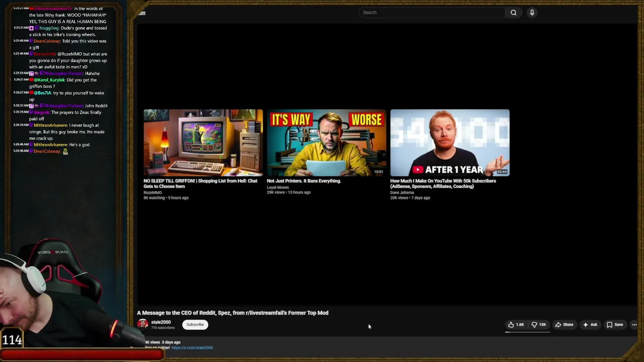Click the stale2000 channel name
The image size is (644, 362).
point(161,322)
